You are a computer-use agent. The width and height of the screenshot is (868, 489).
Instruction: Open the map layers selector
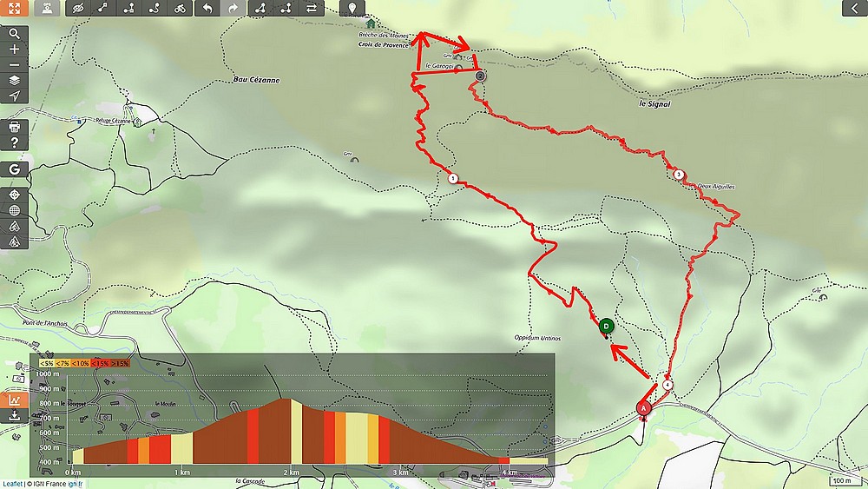tap(15, 80)
